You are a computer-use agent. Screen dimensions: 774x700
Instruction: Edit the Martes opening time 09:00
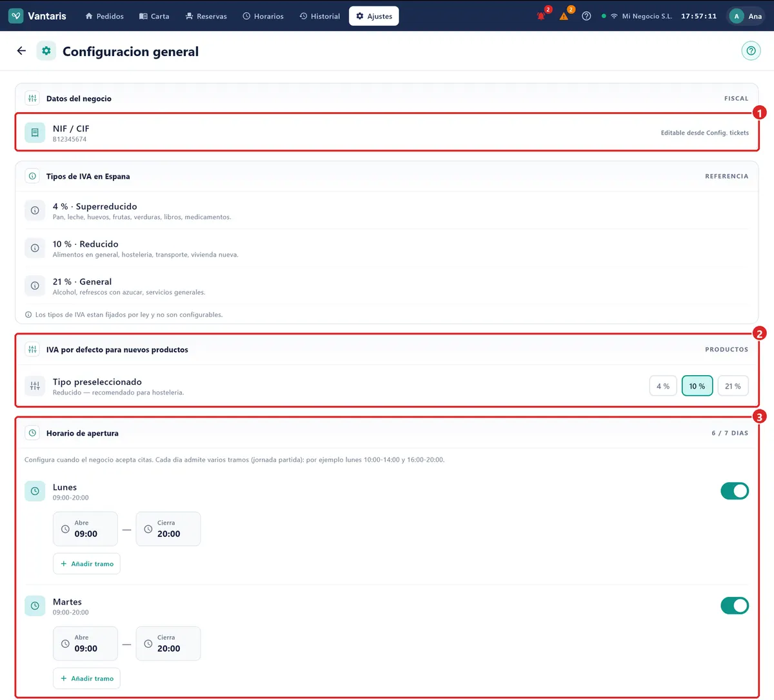pos(85,644)
